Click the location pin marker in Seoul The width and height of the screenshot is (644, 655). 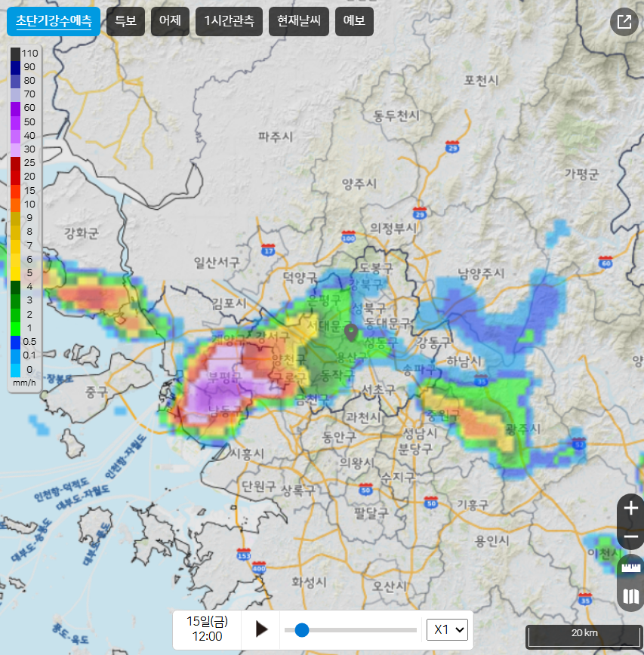(x=350, y=332)
